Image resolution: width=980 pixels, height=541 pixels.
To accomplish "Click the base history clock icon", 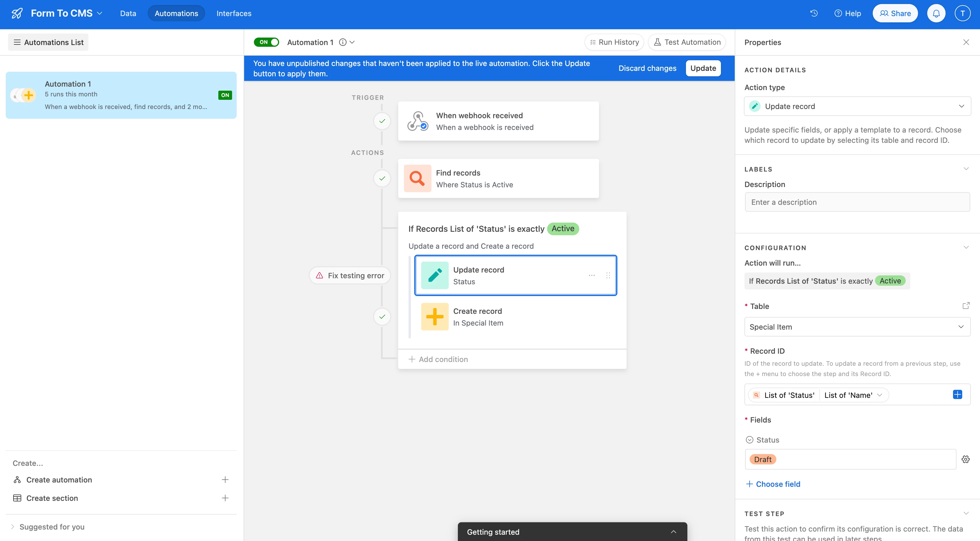I will pos(814,13).
